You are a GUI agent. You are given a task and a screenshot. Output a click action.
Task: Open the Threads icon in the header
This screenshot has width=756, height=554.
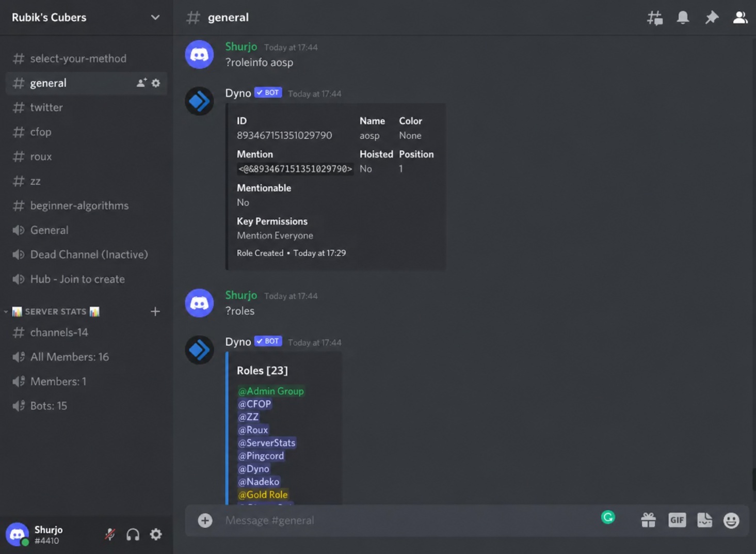[x=655, y=18]
